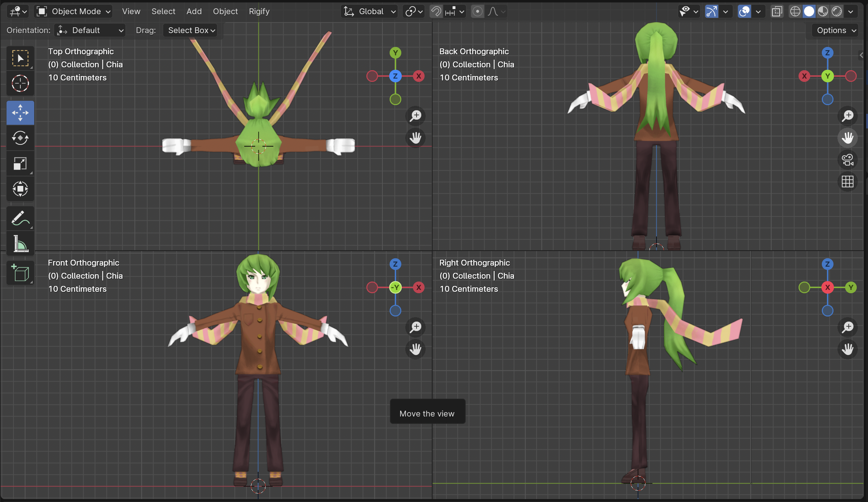Click green Y axis on Right view gizmo
This screenshot has width=868, height=502.
[x=851, y=287]
